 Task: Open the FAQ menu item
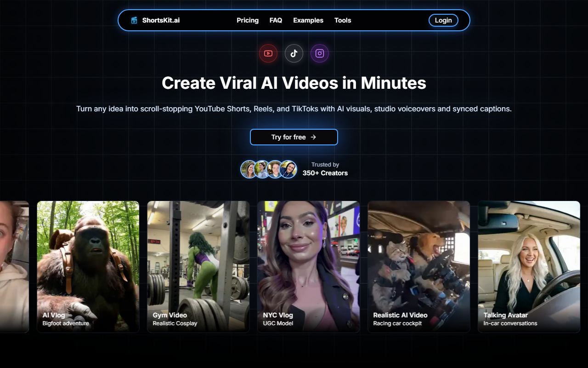tap(276, 20)
